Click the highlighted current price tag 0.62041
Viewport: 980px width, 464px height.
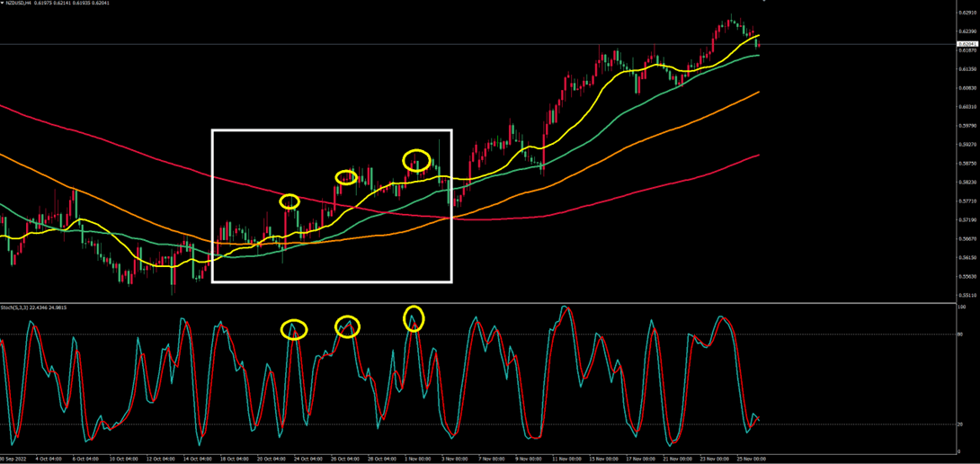(x=967, y=44)
